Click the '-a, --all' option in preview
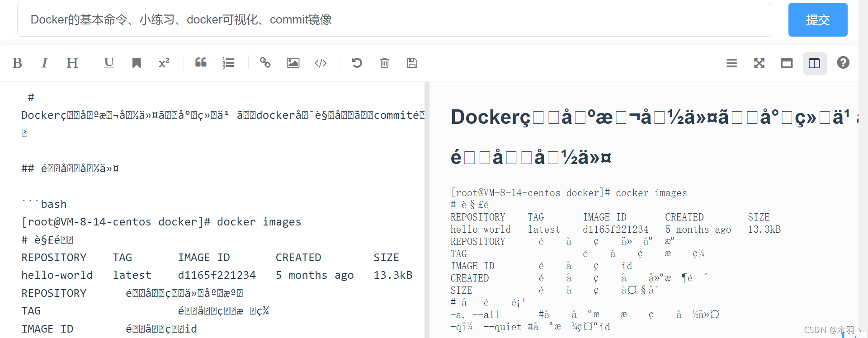Image resolution: width=868 pixels, height=338 pixels. (x=475, y=315)
